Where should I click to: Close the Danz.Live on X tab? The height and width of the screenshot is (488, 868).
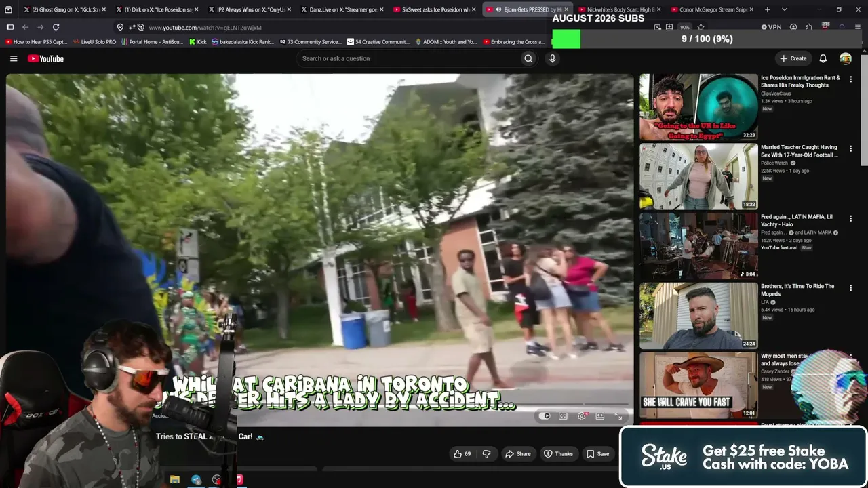click(x=381, y=9)
